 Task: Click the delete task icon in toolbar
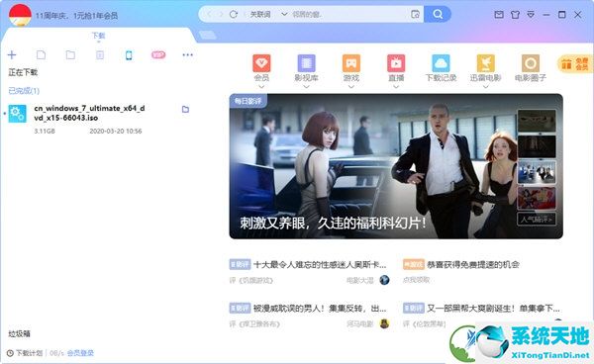tap(100, 55)
